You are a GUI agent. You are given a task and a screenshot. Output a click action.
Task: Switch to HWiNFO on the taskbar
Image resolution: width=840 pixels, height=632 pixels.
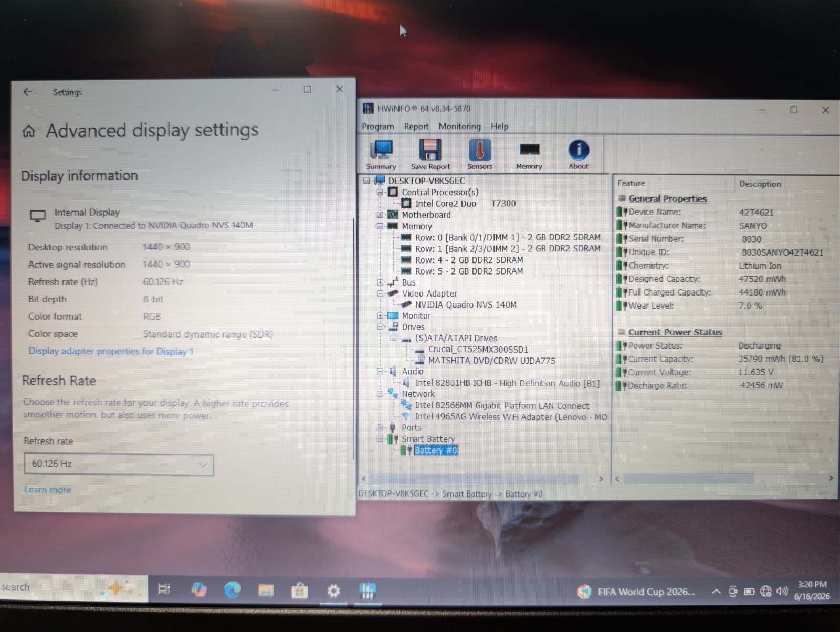[367, 591]
